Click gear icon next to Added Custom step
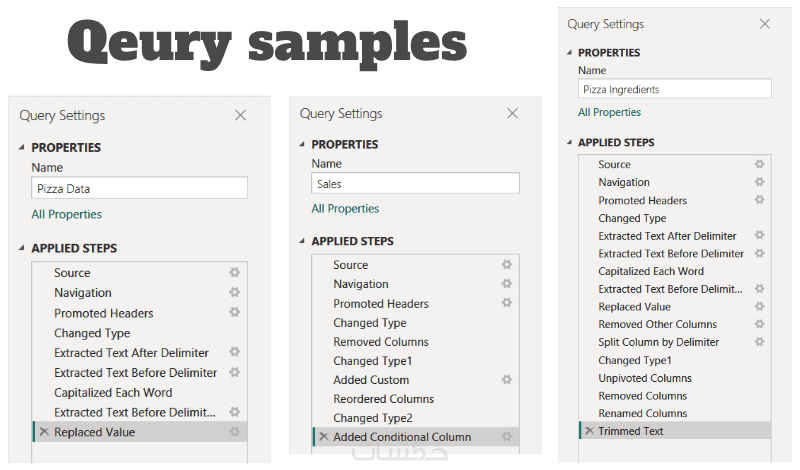 (507, 380)
